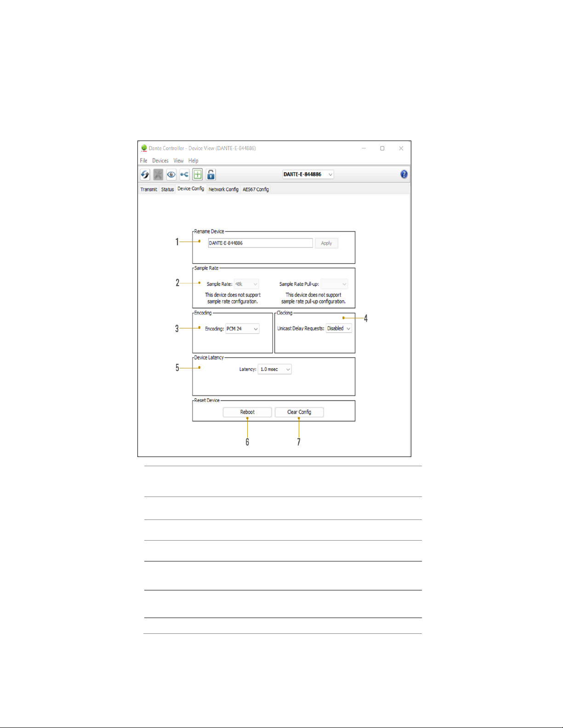The image size is (563, 728).
Task: Click the Clear Config button
Action: [299, 412]
